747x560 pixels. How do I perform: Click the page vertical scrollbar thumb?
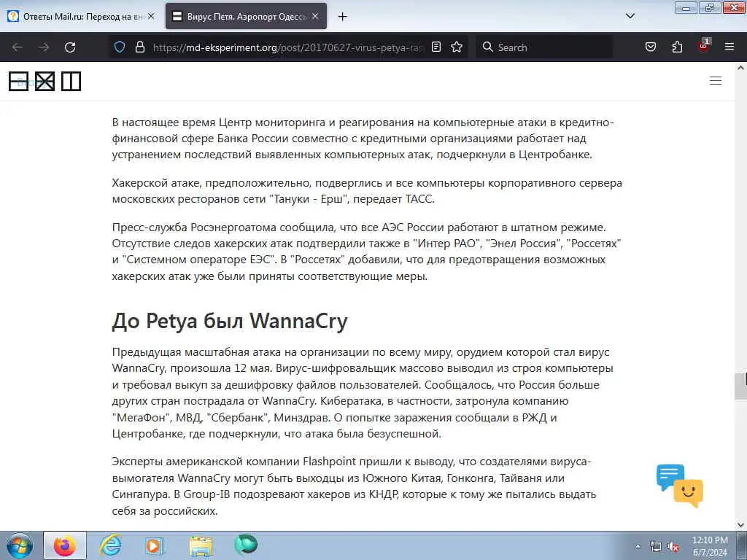pyautogui.click(x=740, y=386)
